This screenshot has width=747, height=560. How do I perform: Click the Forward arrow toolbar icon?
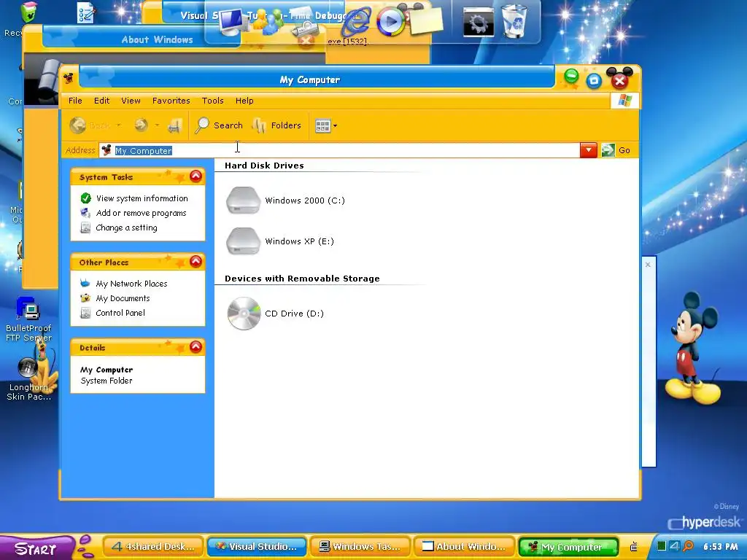(141, 125)
